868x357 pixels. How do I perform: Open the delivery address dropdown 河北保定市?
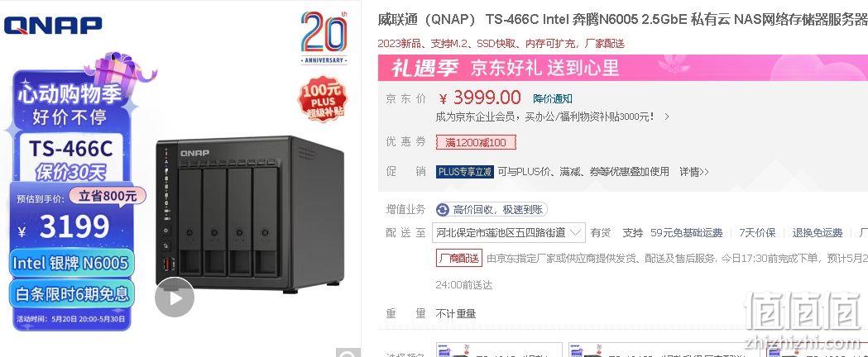pyautogui.click(x=508, y=233)
